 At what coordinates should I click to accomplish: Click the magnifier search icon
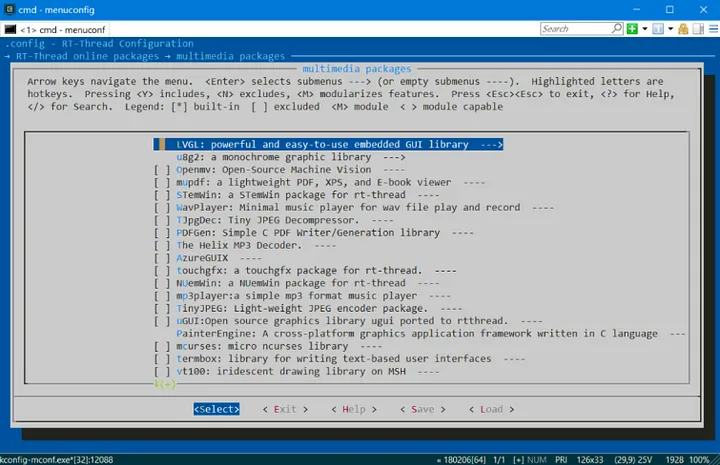[x=617, y=29]
